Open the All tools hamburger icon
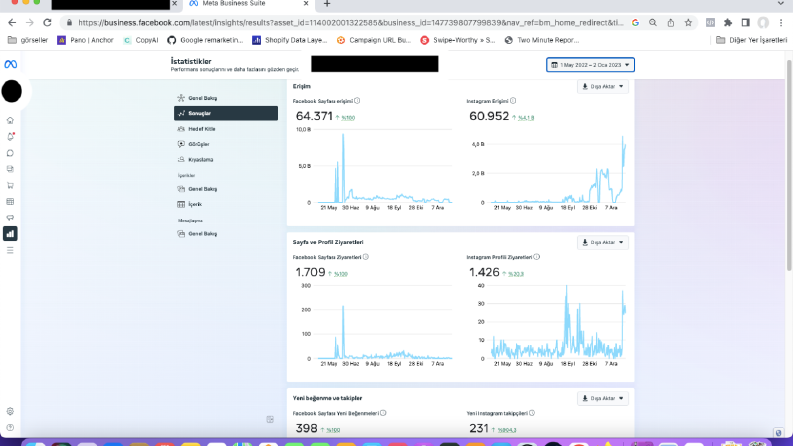 pyautogui.click(x=10, y=250)
